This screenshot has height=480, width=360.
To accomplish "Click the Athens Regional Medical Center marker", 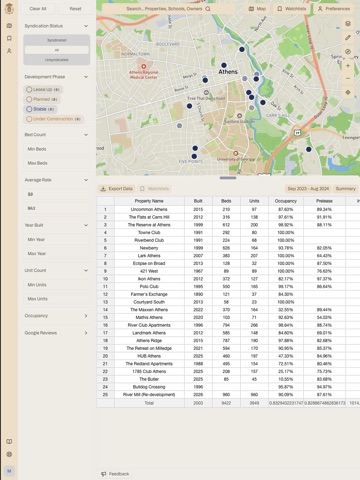I will pos(144,67).
